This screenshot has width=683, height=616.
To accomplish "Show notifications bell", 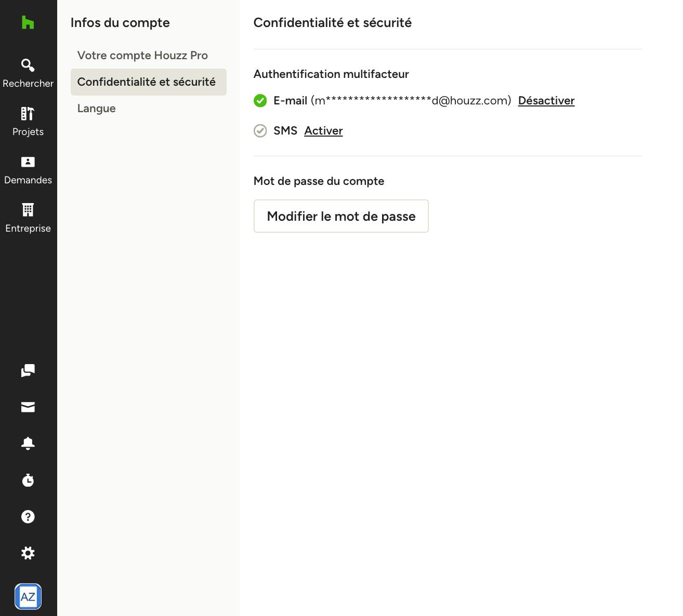I will tap(28, 443).
